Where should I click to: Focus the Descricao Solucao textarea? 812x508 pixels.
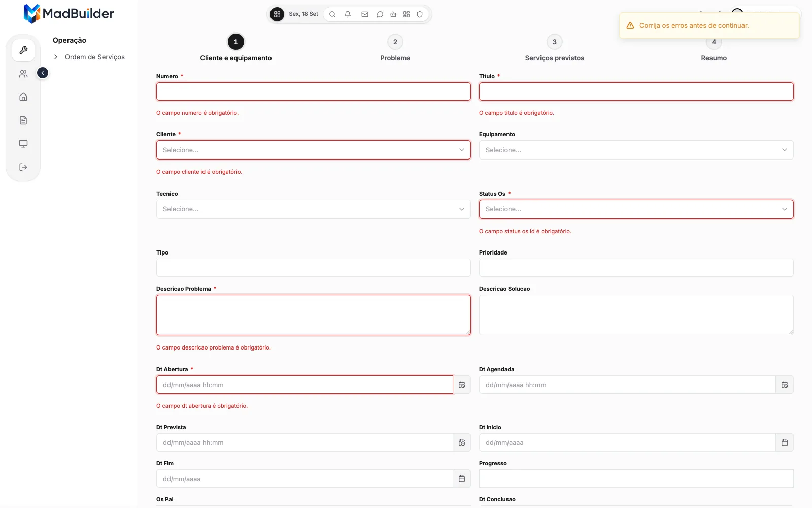pyautogui.click(x=636, y=315)
